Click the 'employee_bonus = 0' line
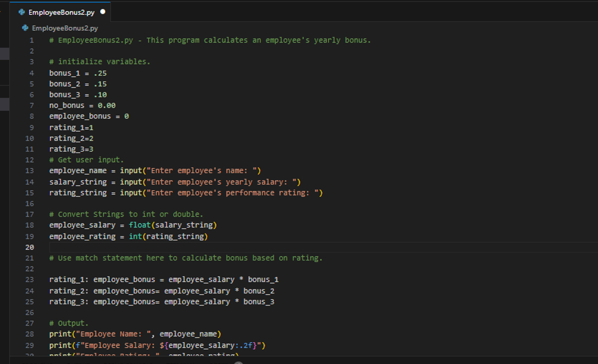The width and height of the screenshot is (598, 364). tap(89, 116)
